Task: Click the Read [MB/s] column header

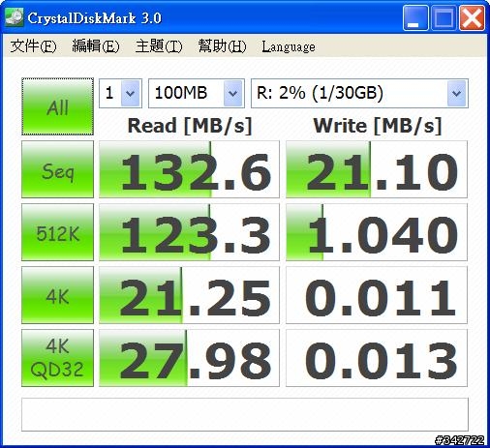Action: point(190,126)
